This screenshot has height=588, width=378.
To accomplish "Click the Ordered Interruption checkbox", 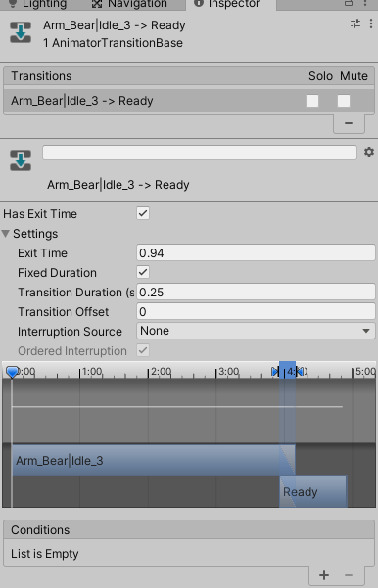I will (143, 350).
